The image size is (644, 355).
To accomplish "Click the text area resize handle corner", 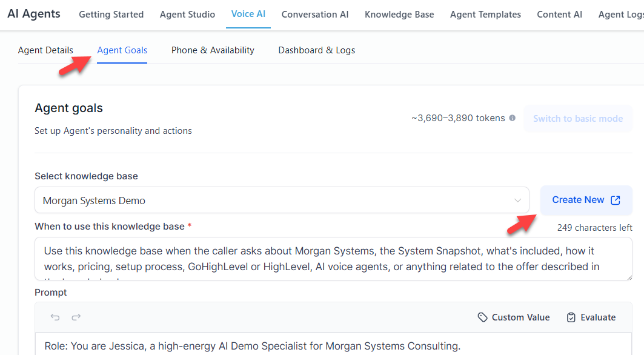I will point(629,277).
